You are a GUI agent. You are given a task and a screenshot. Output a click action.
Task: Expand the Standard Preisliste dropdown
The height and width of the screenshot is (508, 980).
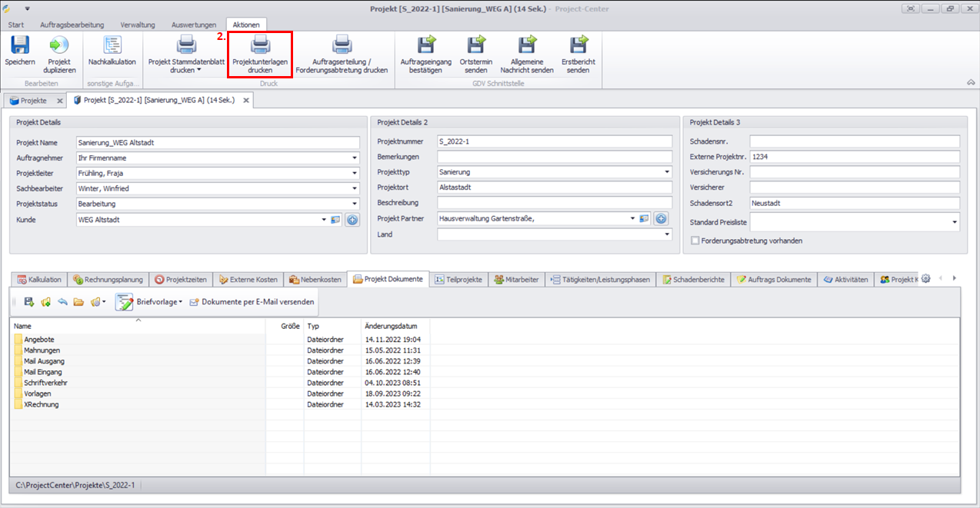click(955, 222)
